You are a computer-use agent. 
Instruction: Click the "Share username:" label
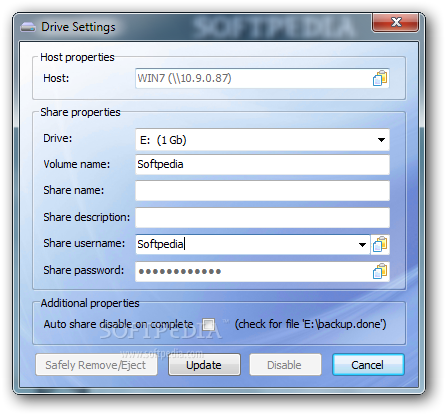click(84, 243)
